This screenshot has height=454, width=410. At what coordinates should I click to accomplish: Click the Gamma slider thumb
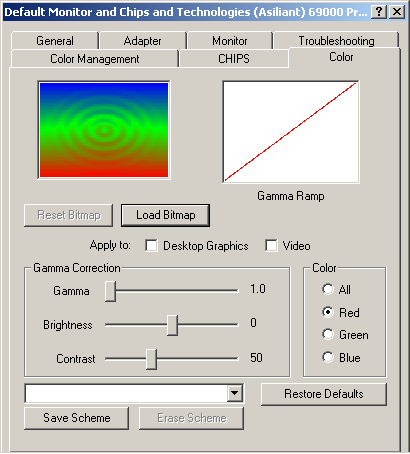(110, 291)
